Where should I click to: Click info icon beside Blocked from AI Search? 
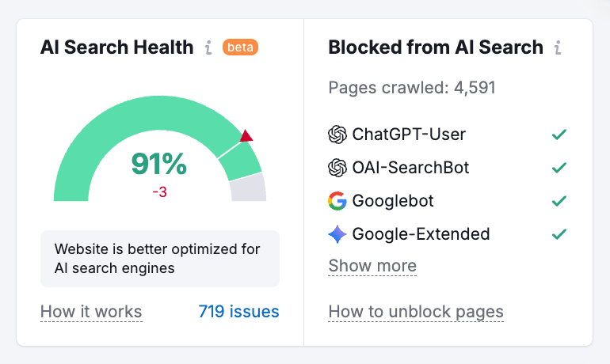coord(558,47)
